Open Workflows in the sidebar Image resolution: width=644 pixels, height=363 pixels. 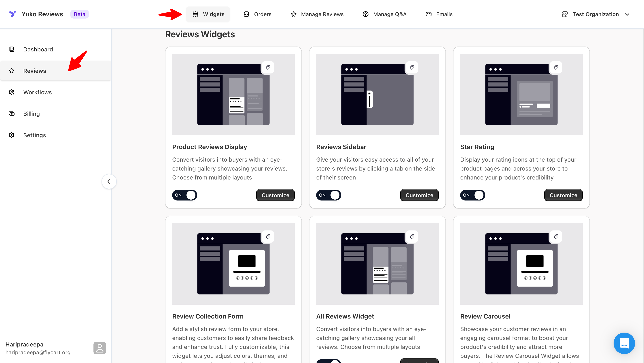(38, 92)
